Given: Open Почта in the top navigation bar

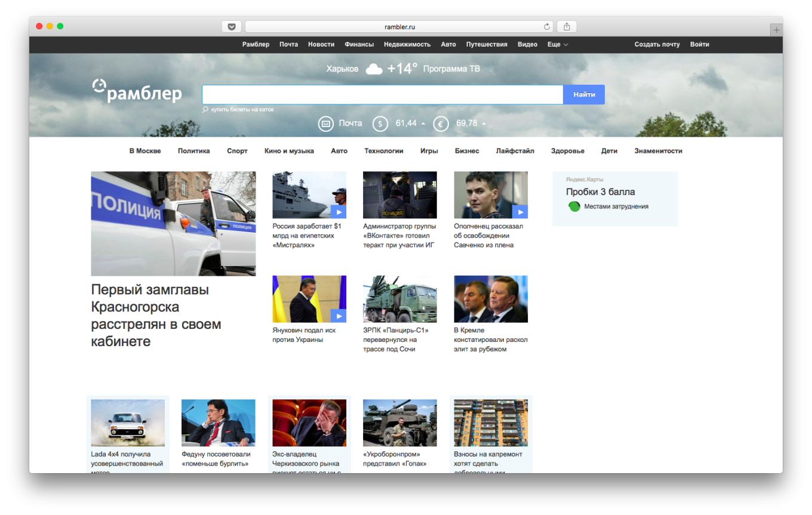Looking at the screenshot, I should (x=288, y=45).
